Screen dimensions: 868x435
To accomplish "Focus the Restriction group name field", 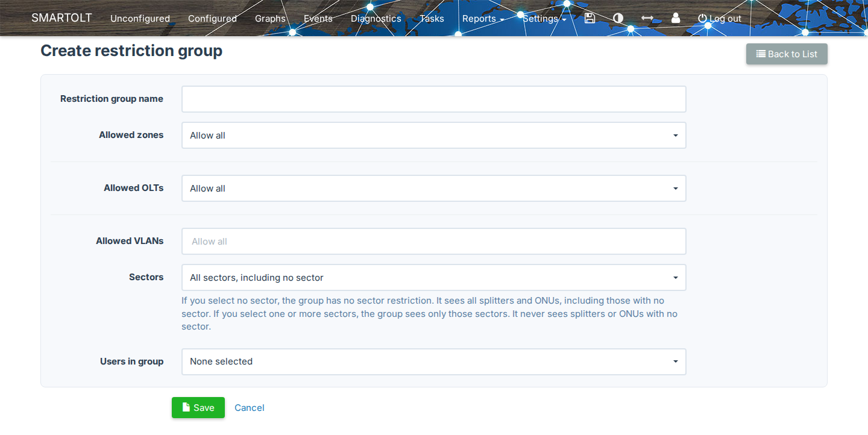I will (x=434, y=99).
